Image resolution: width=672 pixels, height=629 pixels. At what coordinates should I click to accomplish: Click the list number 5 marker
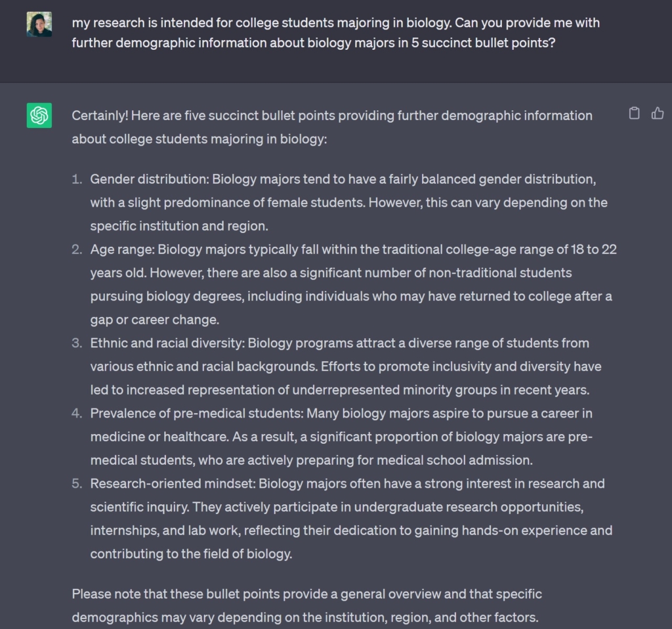77,483
